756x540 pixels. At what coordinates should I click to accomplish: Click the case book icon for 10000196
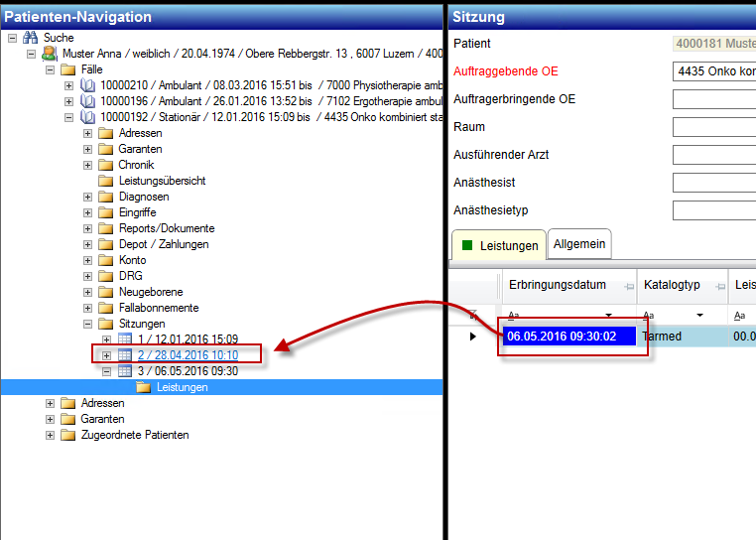tap(87, 101)
